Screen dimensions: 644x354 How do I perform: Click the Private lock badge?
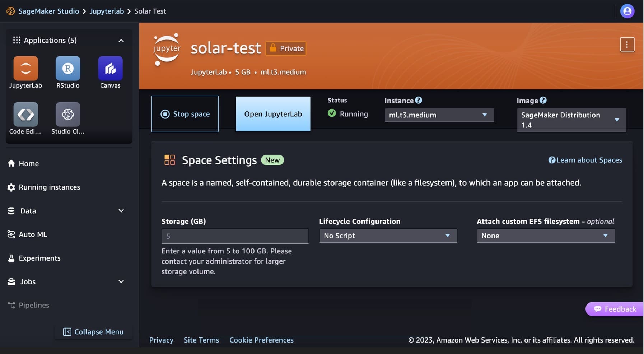286,48
